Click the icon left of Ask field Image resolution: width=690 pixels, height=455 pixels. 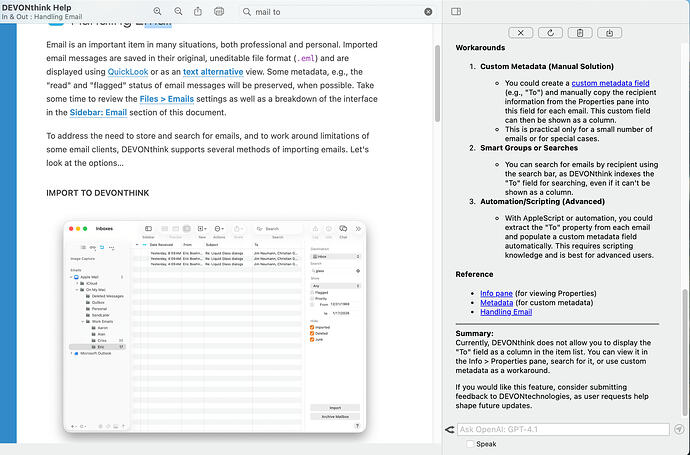450,429
